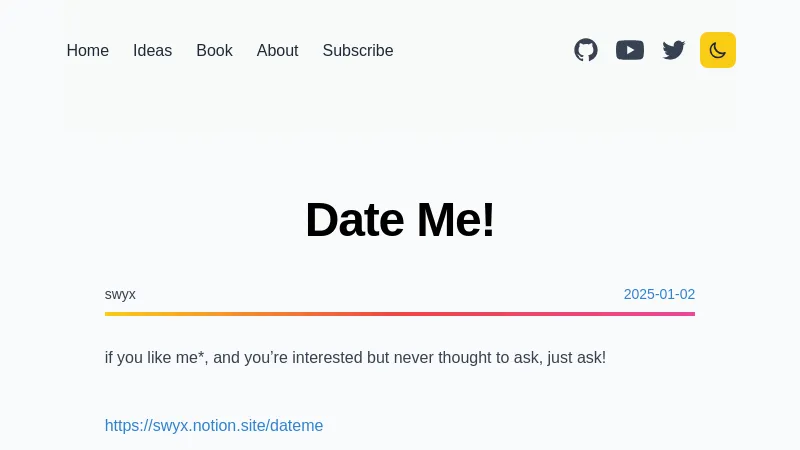Go to the Home page

[88, 51]
